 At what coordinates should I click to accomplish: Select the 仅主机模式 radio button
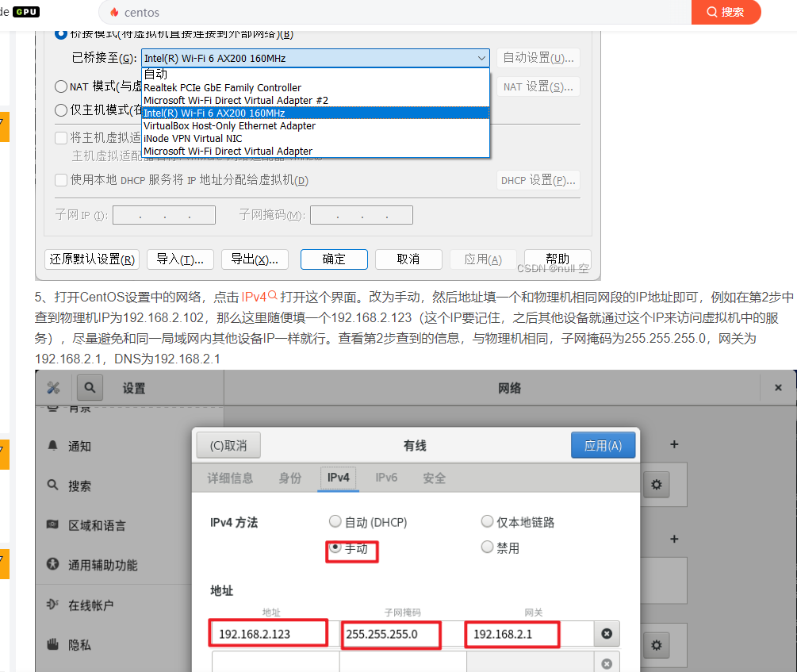click(61, 109)
